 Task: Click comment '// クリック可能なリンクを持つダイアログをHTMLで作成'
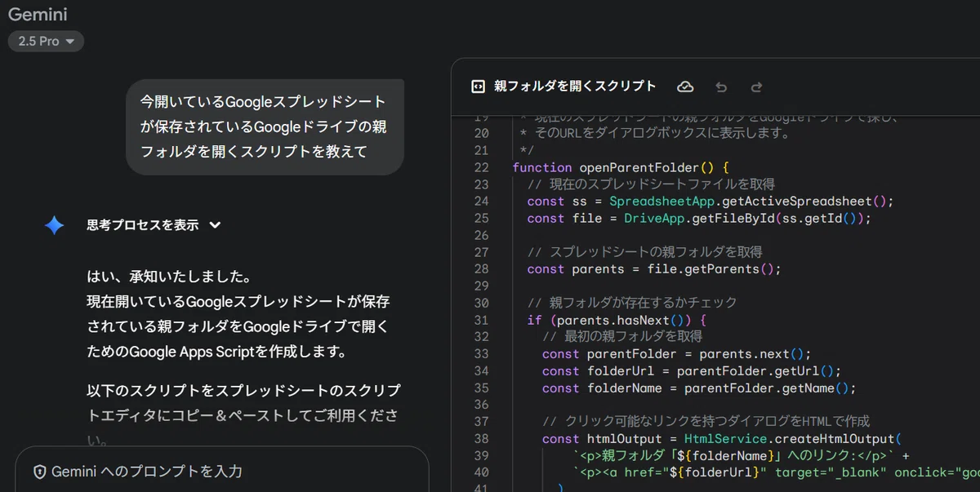pos(706,423)
